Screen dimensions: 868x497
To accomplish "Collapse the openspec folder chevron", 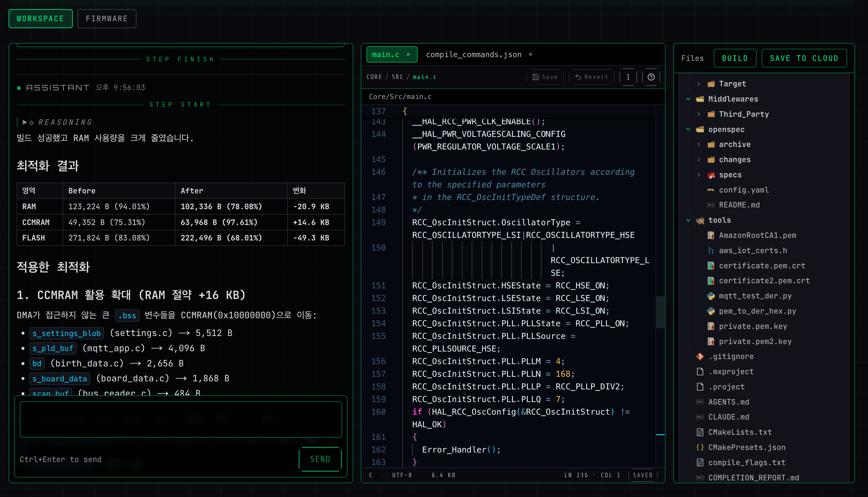I will point(688,129).
